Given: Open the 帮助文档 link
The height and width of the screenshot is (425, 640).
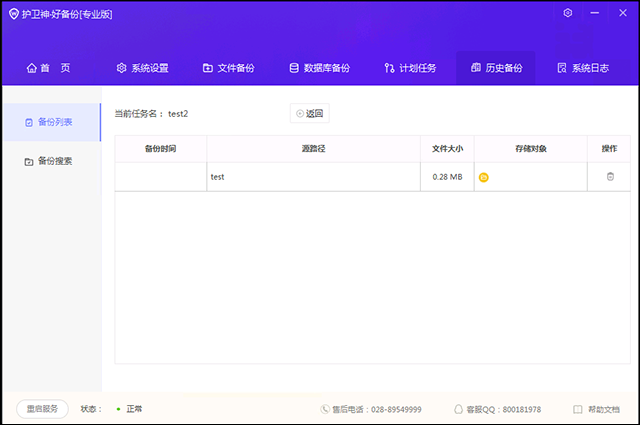Looking at the screenshot, I should pos(596,409).
